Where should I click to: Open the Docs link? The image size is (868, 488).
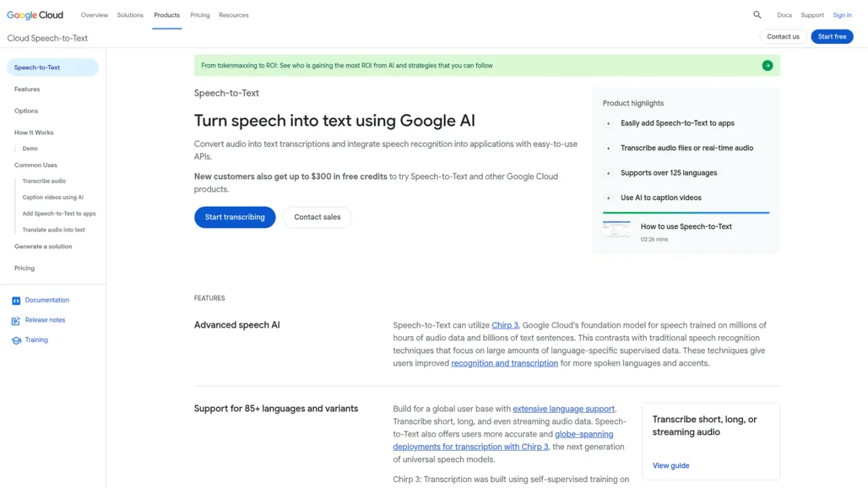[x=785, y=15]
